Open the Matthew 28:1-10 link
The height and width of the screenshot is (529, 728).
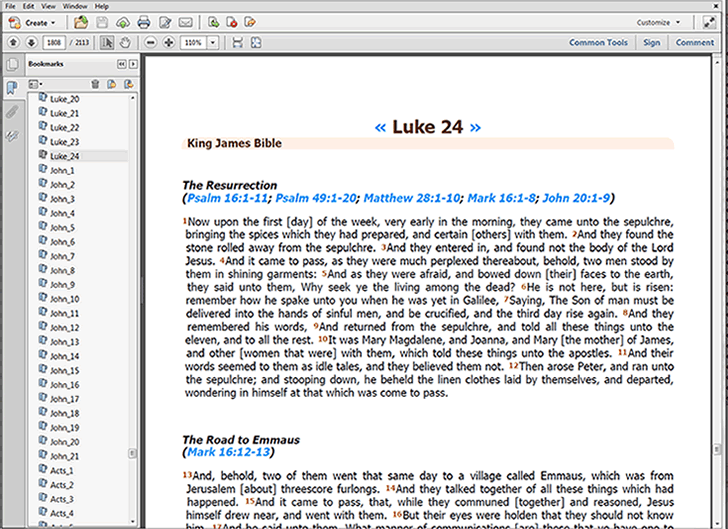click(411, 198)
